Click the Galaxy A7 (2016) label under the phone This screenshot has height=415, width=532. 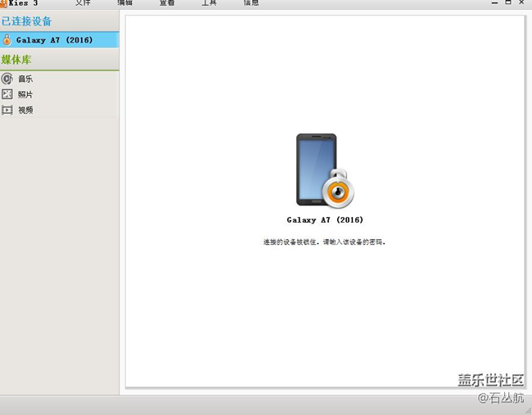point(325,220)
